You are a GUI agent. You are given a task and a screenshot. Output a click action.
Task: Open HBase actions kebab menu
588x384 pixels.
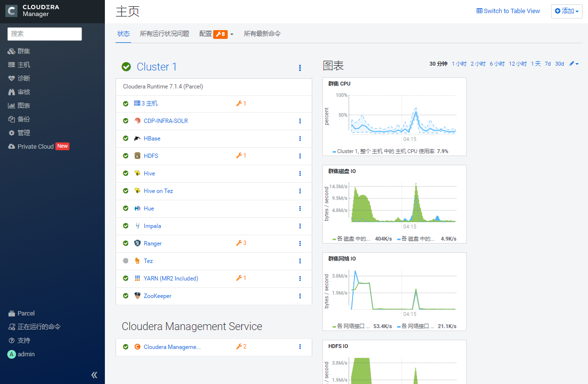coord(300,139)
